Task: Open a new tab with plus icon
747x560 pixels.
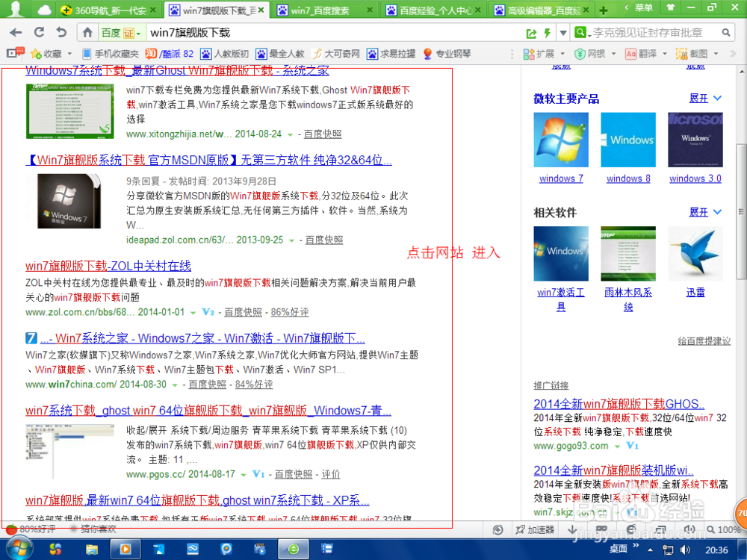Action: [604, 10]
